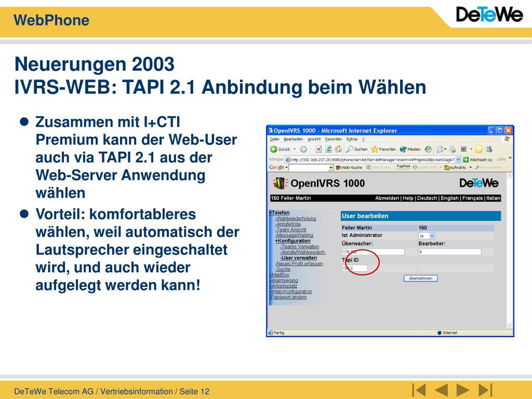Open the Team Ansicht link
The width and height of the screenshot is (532, 399).
(x=291, y=230)
